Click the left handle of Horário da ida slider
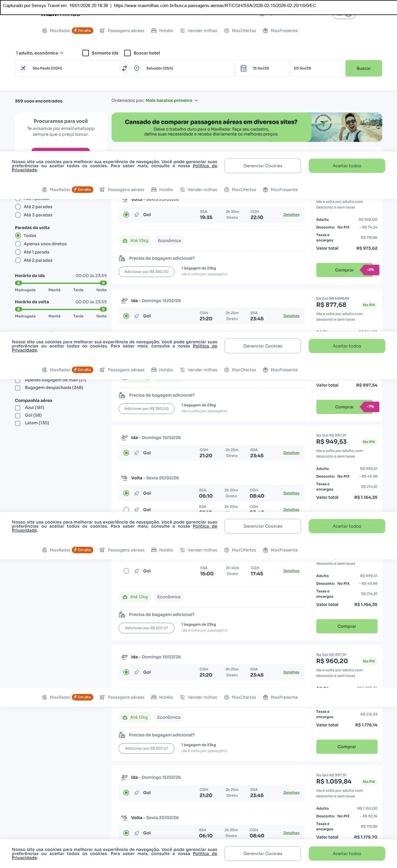397x868 pixels. click(19, 283)
